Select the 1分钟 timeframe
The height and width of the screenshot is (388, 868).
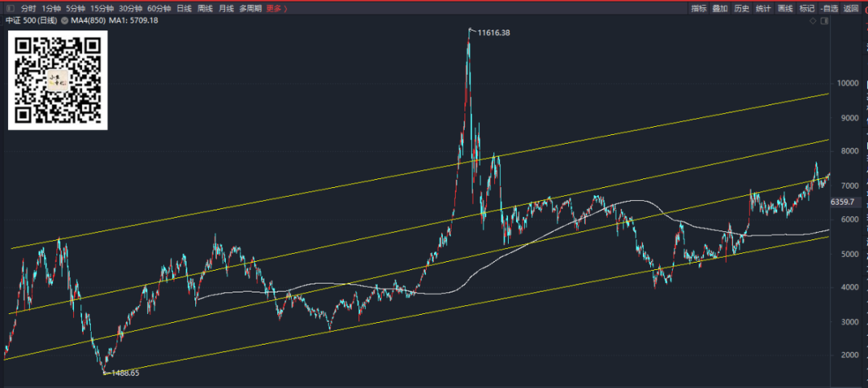coord(51,8)
